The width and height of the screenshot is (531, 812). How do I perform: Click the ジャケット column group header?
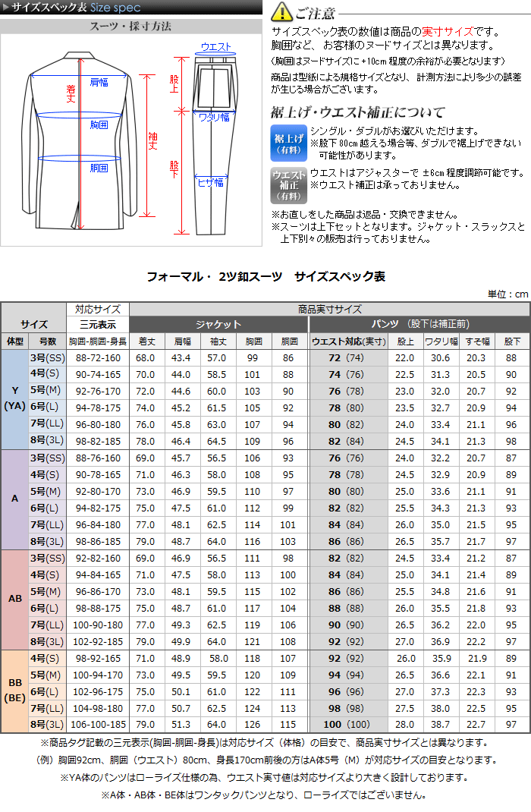click(x=218, y=324)
